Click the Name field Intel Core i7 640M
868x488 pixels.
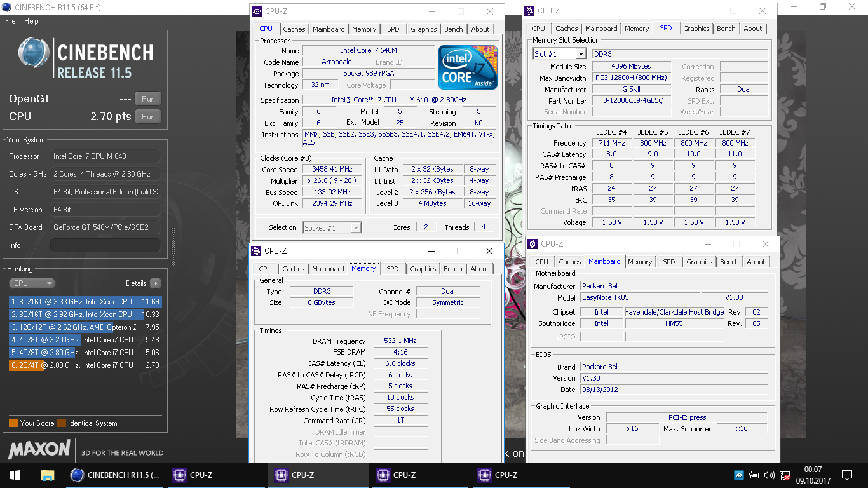tap(369, 50)
